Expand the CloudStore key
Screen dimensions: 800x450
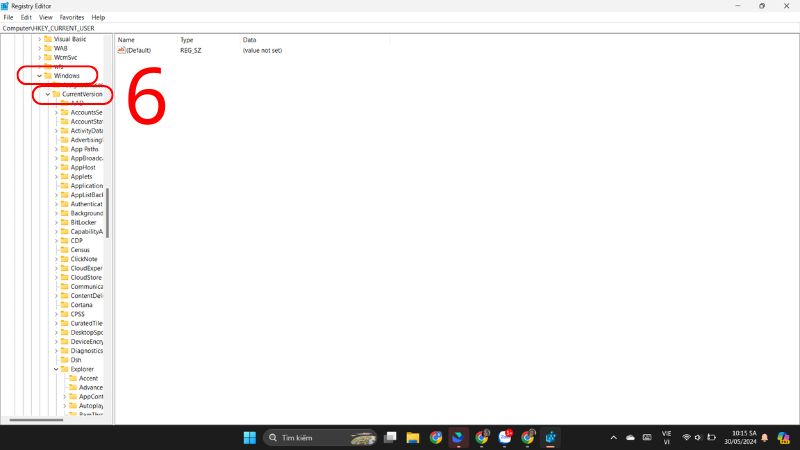point(56,278)
